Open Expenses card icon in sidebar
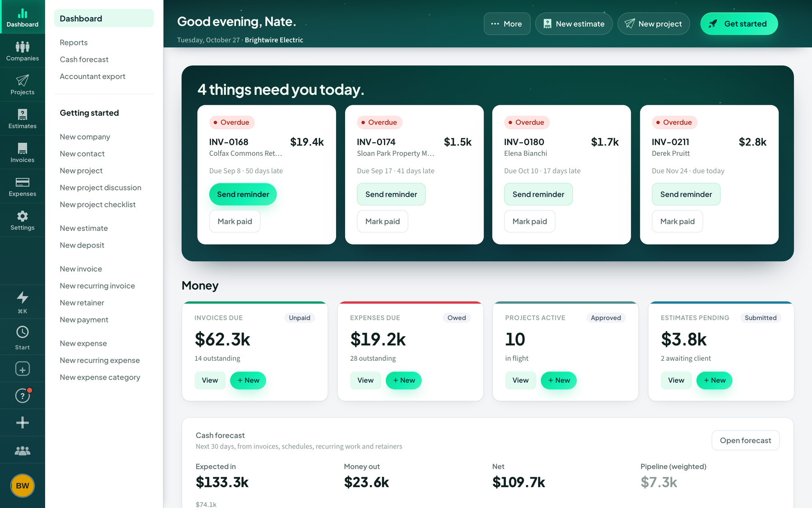 click(22, 186)
